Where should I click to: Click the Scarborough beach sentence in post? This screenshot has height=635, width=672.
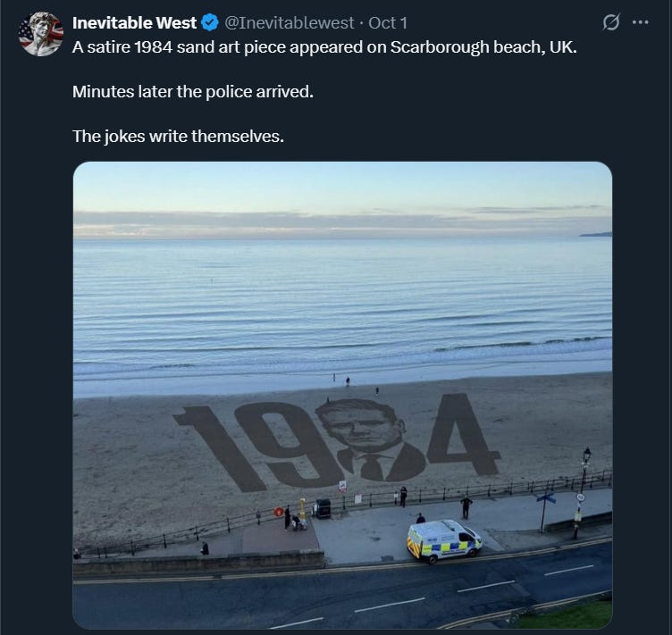(324, 47)
